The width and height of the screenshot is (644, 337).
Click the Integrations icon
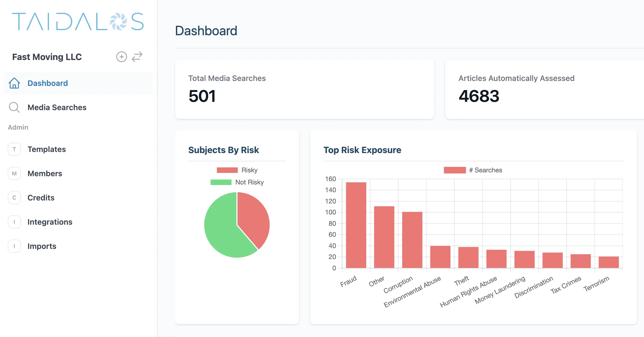pos(14,222)
